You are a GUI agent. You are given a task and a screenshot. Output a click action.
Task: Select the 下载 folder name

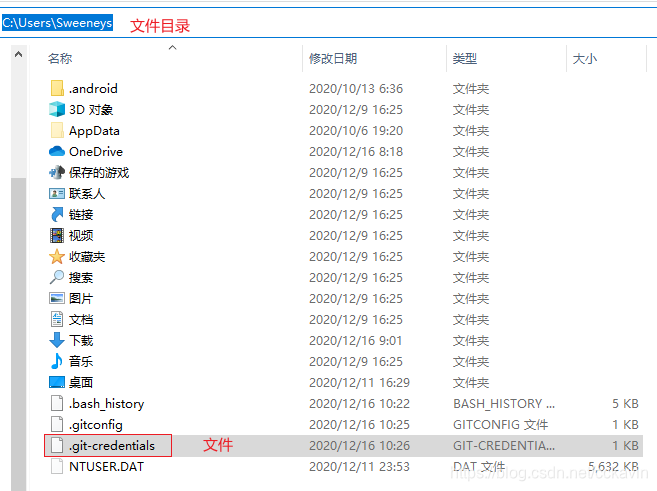click(x=81, y=340)
